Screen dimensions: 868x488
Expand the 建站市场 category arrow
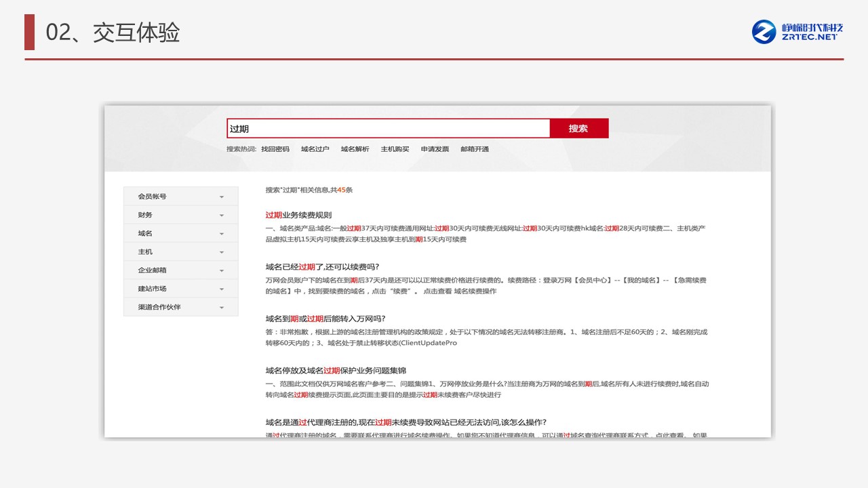[x=222, y=289]
